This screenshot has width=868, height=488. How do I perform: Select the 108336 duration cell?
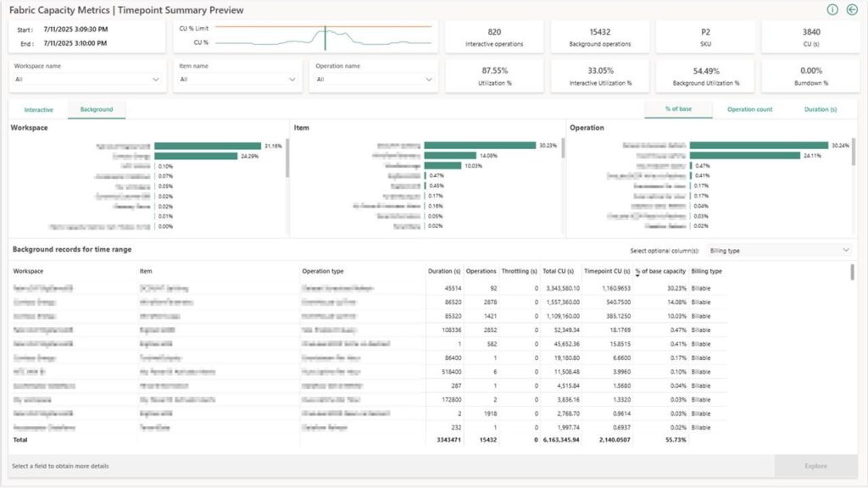[x=452, y=330]
